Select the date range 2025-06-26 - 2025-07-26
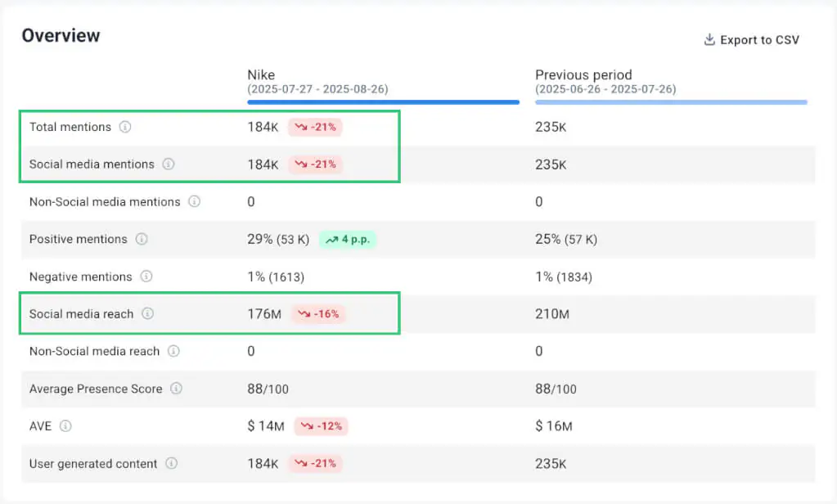The width and height of the screenshot is (837, 504). pos(606,89)
